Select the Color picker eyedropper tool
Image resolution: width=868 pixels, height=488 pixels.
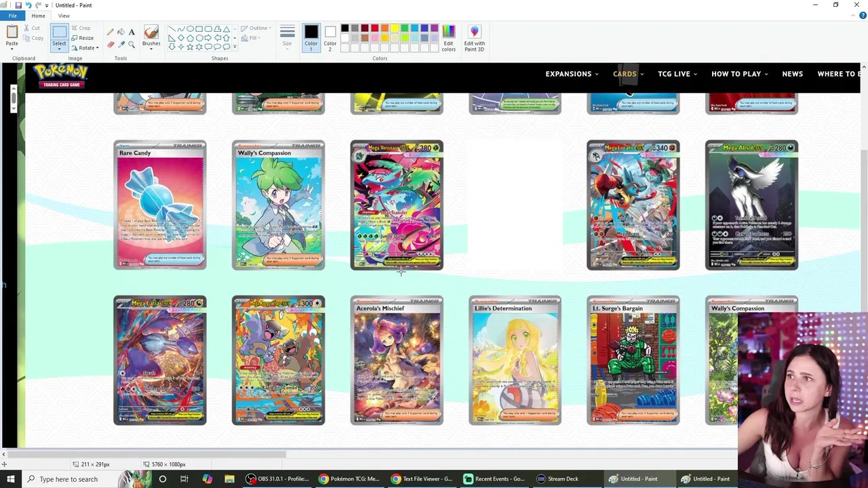tap(121, 44)
